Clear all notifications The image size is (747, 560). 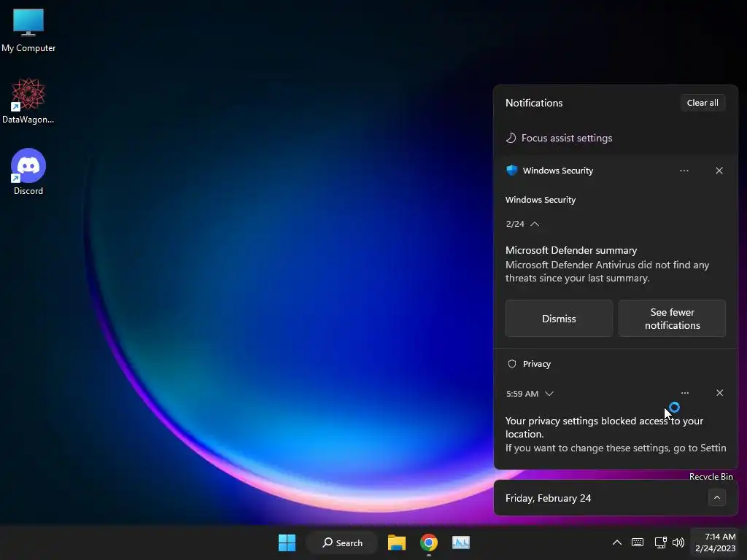(x=703, y=103)
